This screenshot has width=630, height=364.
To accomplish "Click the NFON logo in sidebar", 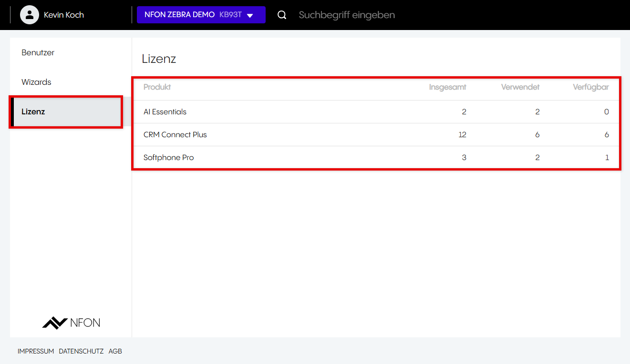I will click(x=71, y=323).
